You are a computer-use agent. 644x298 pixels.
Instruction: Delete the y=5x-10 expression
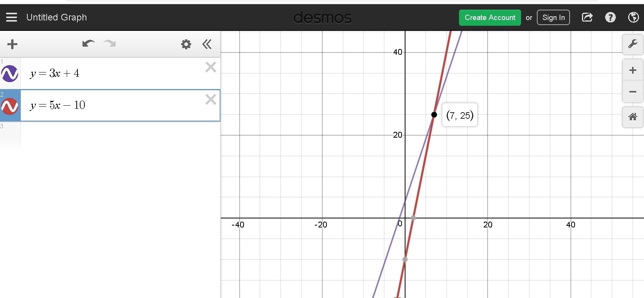211,99
